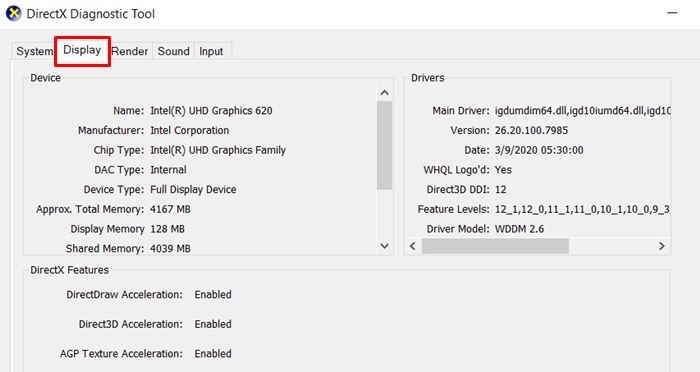Select the Input tab

pyautogui.click(x=211, y=51)
